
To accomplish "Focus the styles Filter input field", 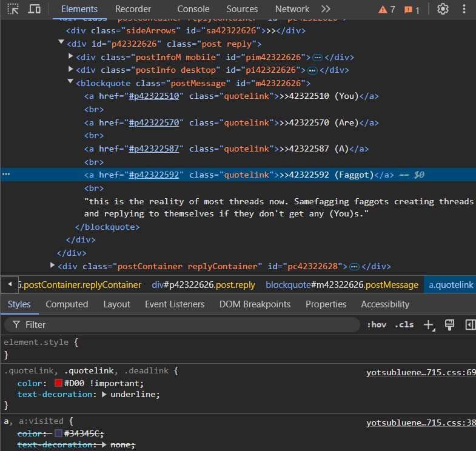I will 182,325.
